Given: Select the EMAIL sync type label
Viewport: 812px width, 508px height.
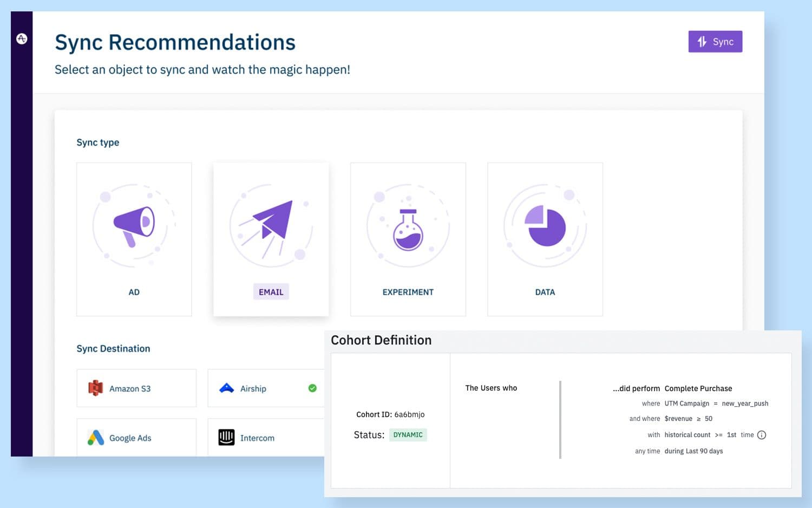Looking at the screenshot, I should [x=271, y=292].
